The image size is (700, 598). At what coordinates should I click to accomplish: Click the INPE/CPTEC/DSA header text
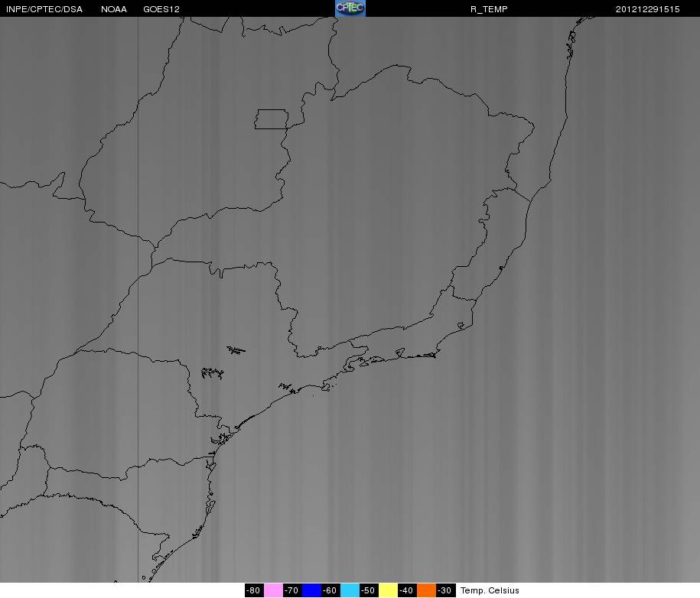pos(44,9)
